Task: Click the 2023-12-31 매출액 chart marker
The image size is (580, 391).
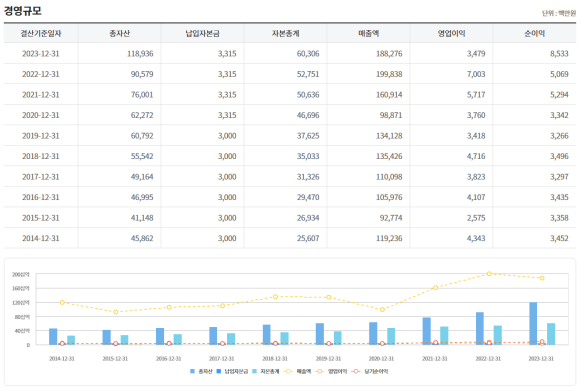Action: pyautogui.click(x=542, y=278)
